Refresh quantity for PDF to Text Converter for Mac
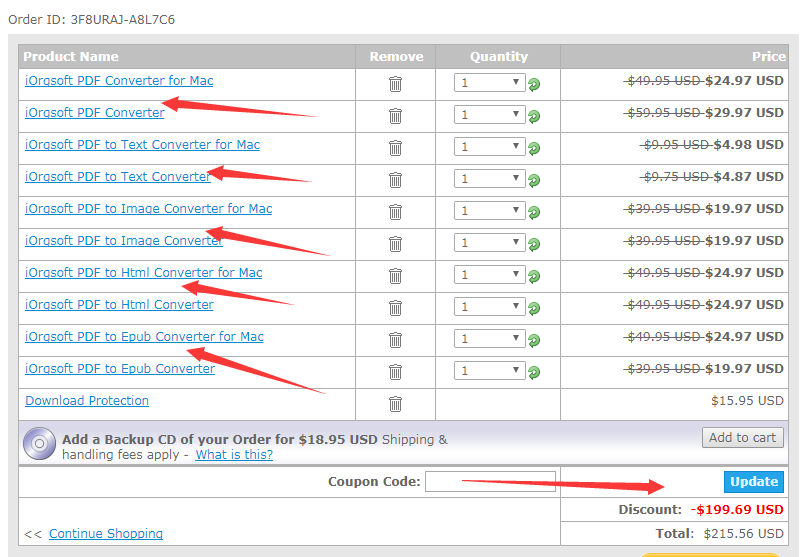Screen dimensions: 809x557 (534, 148)
